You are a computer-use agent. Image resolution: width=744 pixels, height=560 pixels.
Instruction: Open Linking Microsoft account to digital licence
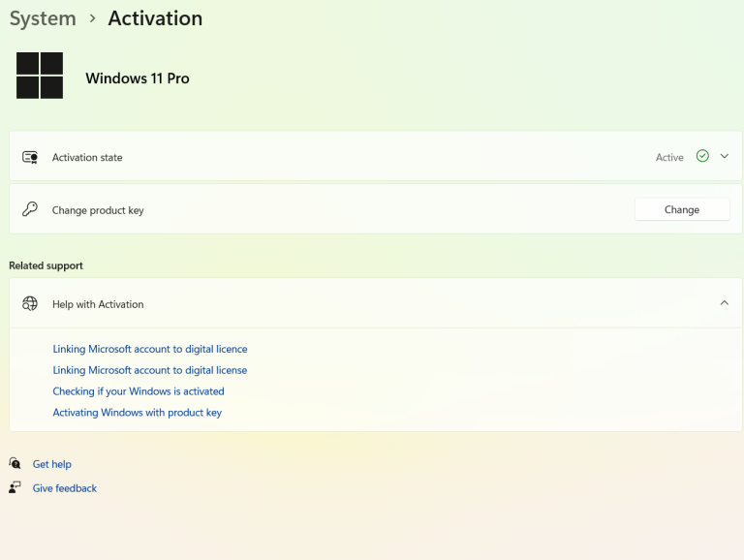150,349
